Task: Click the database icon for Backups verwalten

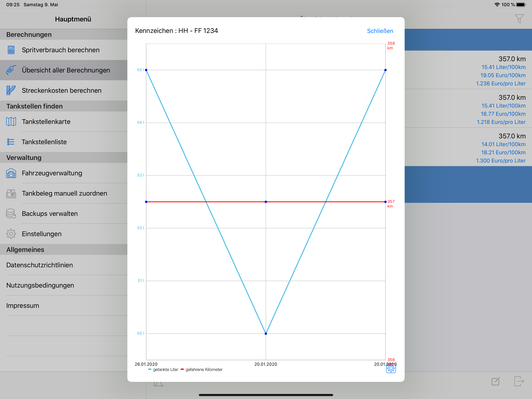Action: pyautogui.click(x=11, y=214)
